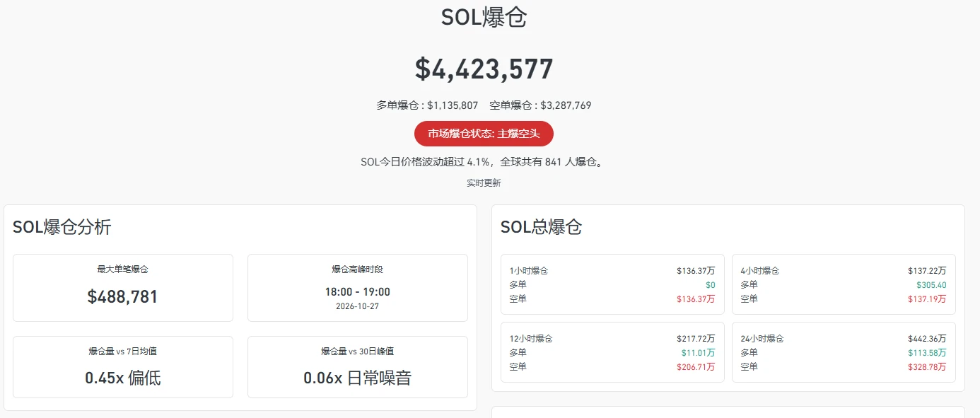Click the 4小时爆仓 label
The width and height of the screenshot is (980, 418).
click(x=760, y=271)
